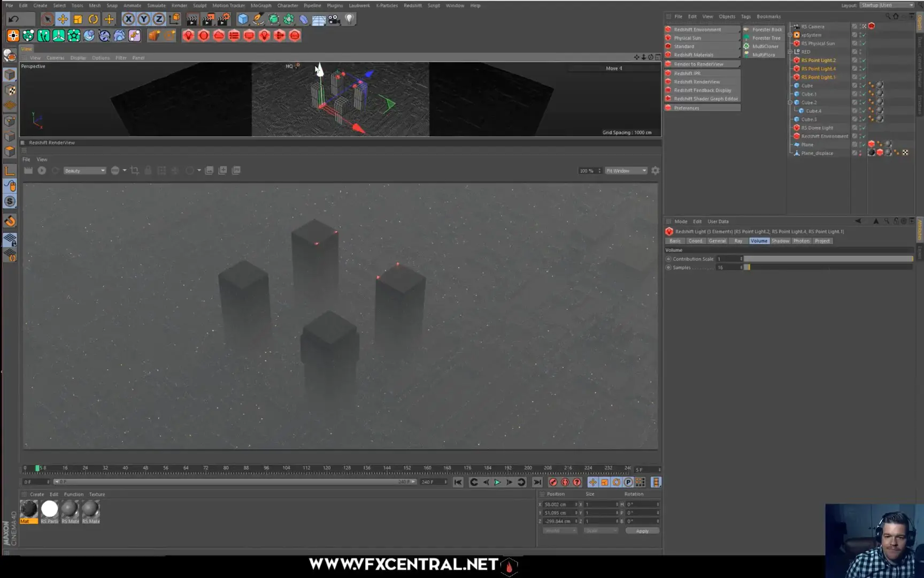Viewport: 924px width, 578px height.
Task: Click the orange X-Particles system icon
Action: (x=13, y=35)
